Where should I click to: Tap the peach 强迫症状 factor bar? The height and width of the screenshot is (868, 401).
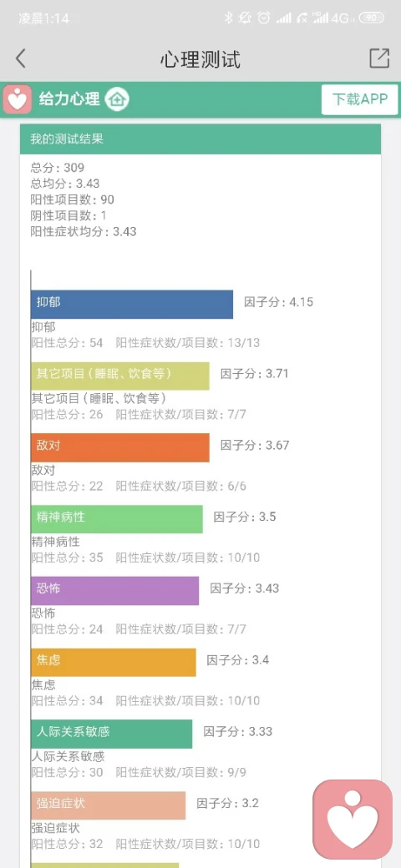click(x=108, y=805)
